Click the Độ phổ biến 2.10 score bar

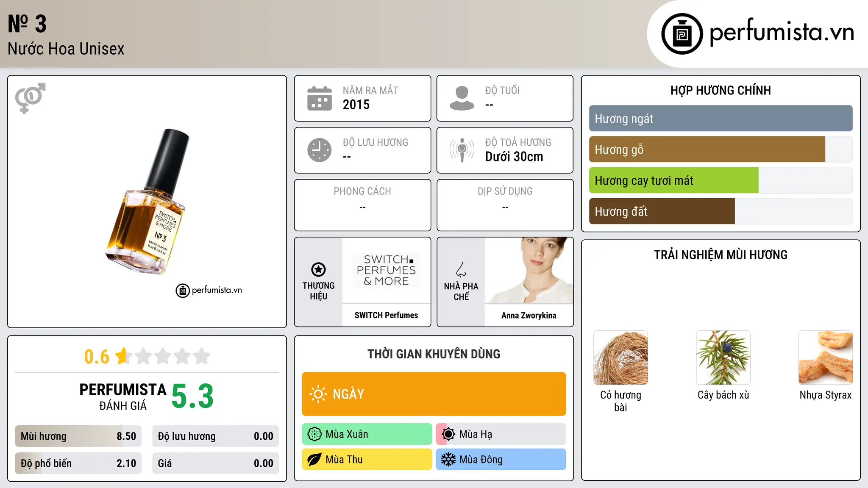[78, 463]
